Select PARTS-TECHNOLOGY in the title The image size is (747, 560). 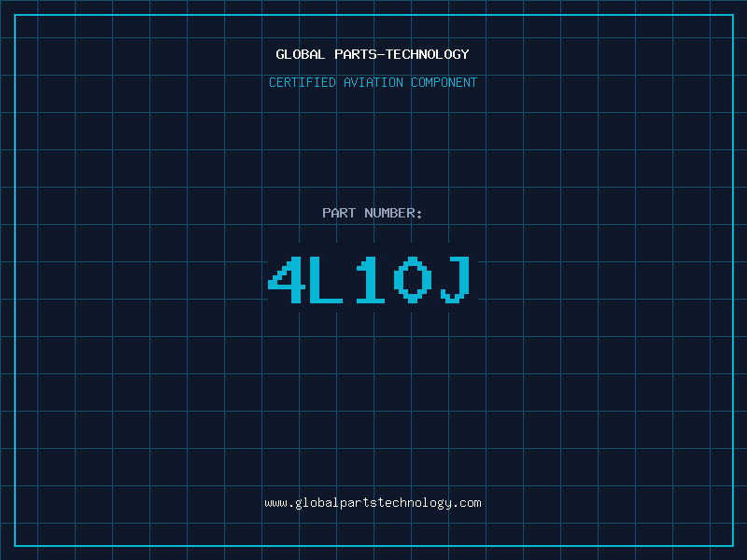point(402,54)
